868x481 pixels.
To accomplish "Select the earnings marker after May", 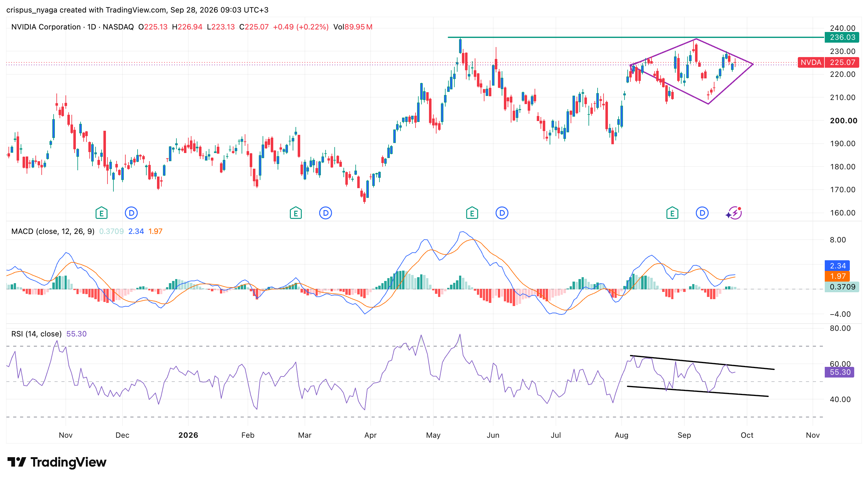I will click(472, 213).
